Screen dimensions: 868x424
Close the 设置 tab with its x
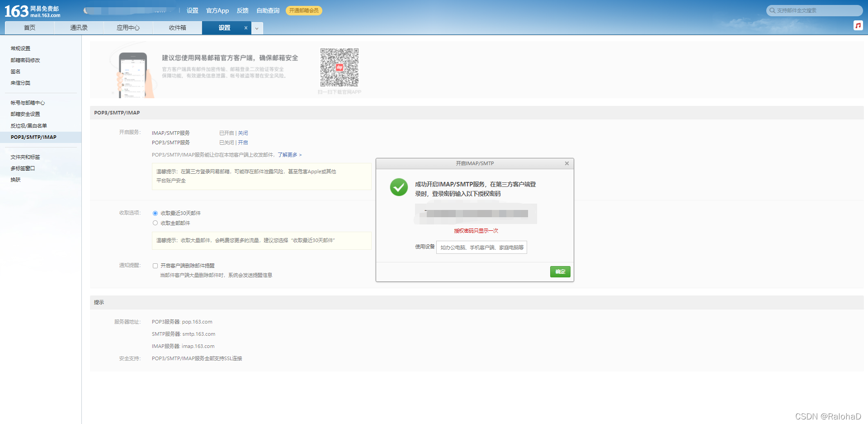pos(246,28)
